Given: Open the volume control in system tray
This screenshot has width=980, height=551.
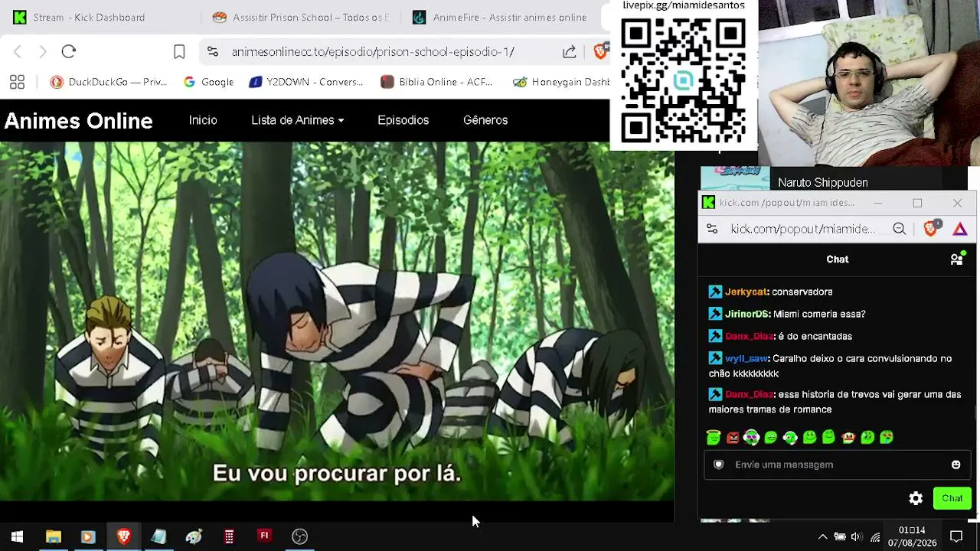Looking at the screenshot, I should click(x=856, y=536).
